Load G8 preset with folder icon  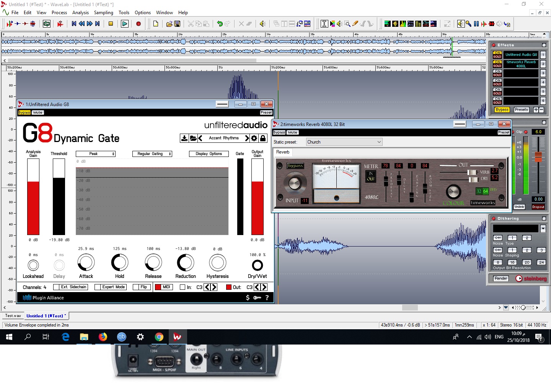pos(193,138)
